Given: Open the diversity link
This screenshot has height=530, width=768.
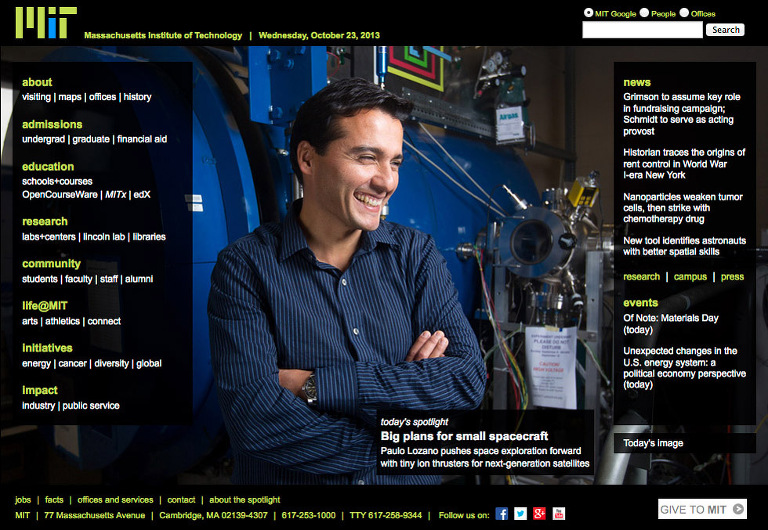Looking at the screenshot, I should point(112,363).
